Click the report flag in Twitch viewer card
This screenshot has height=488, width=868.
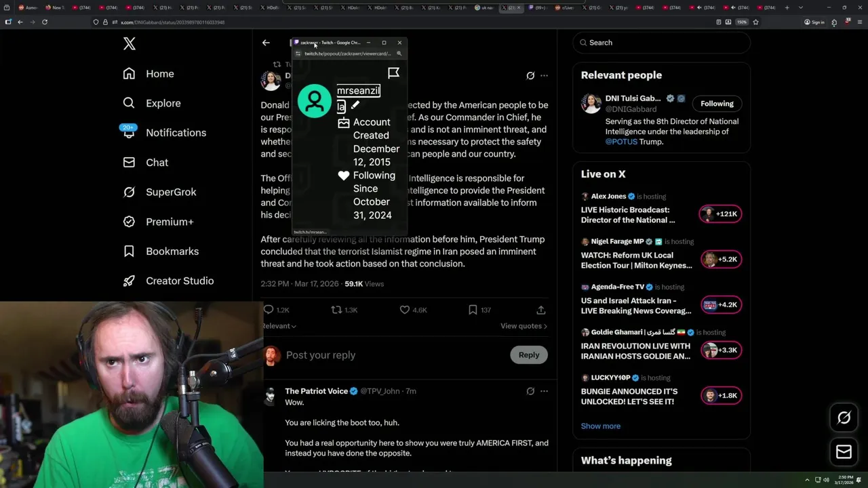click(393, 73)
